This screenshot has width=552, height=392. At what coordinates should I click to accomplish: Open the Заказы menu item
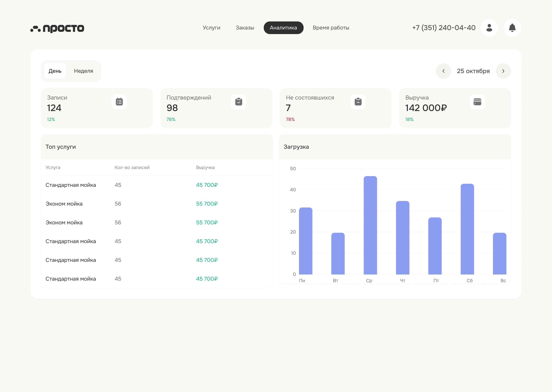(x=245, y=28)
